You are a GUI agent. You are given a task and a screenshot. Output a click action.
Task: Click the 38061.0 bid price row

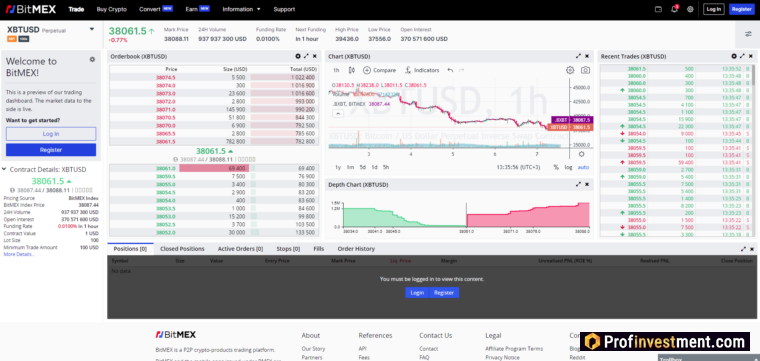(x=214, y=168)
